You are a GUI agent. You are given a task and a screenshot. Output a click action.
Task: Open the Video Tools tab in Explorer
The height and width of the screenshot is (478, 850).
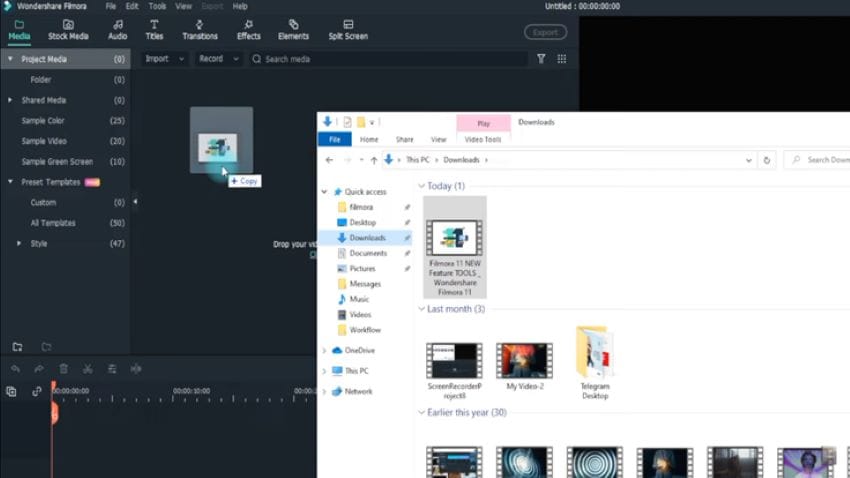(x=483, y=139)
